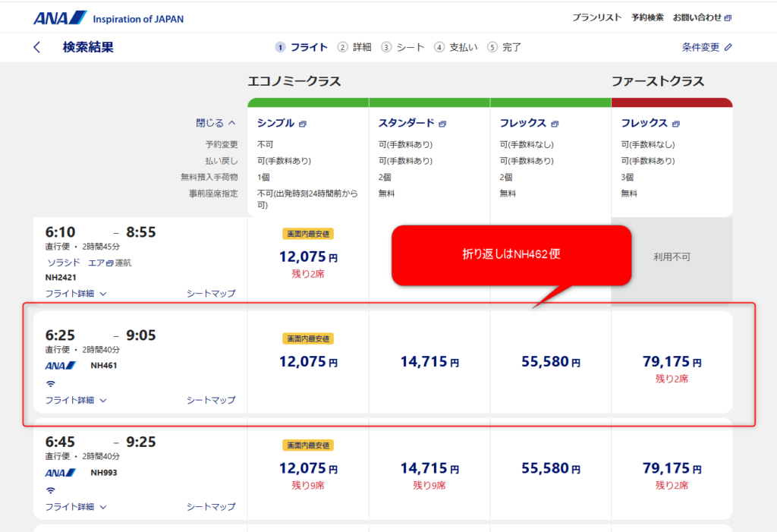Open the external link icon beside お問い合わせ

point(728,18)
